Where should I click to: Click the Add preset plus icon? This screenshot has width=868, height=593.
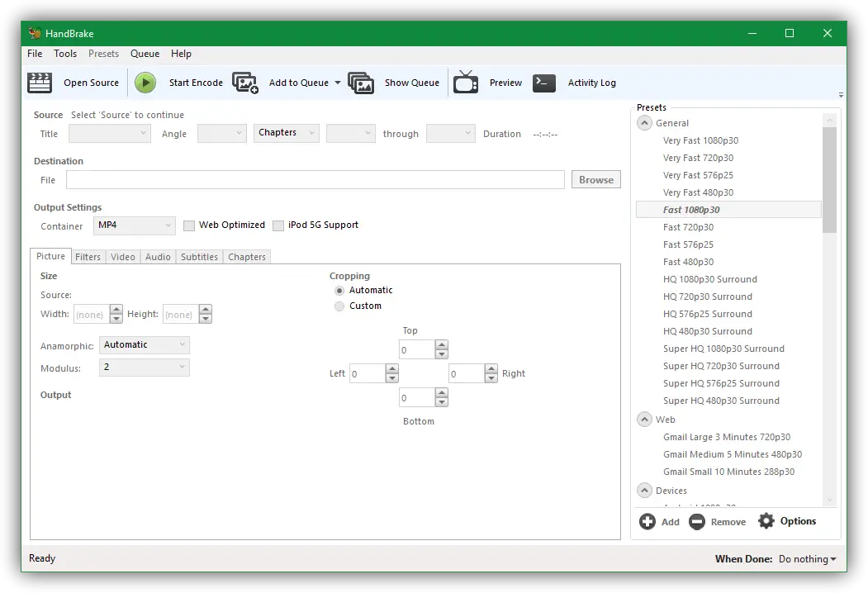(647, 522)
